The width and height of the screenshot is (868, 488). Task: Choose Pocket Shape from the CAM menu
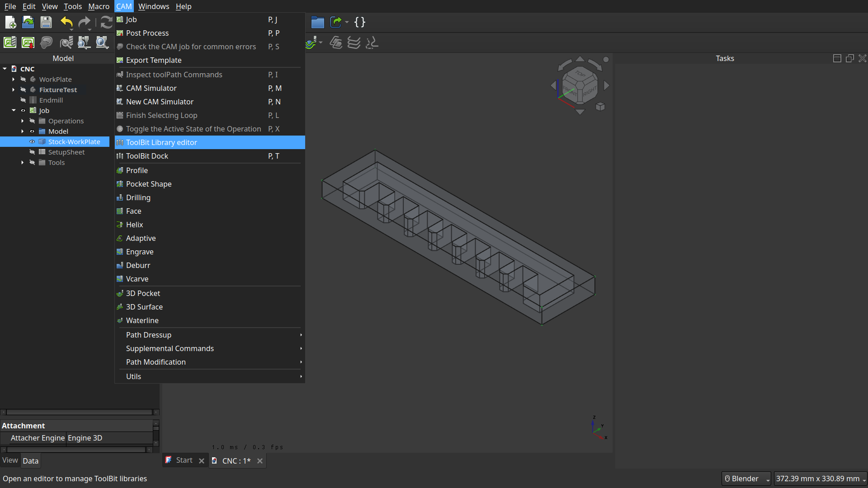click(210, 184)
